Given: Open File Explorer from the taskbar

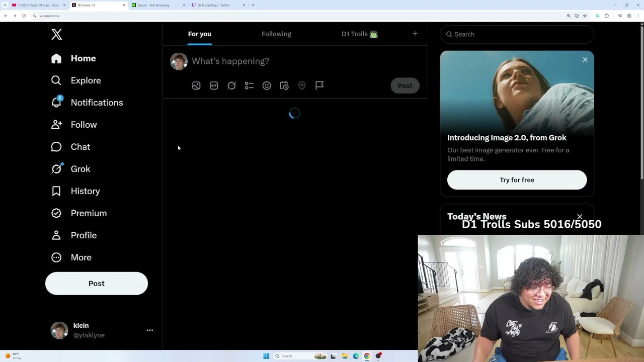Looking at the screenshot, I should [345, 356].
